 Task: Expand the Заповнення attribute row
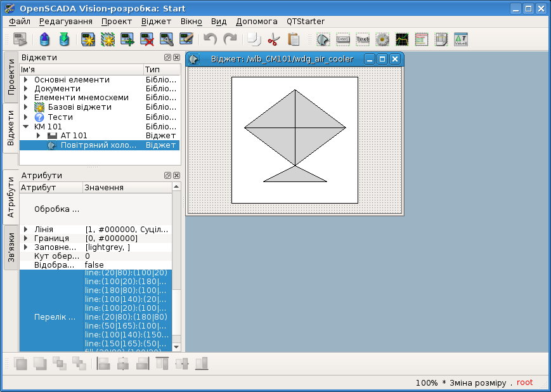(26, 247)
